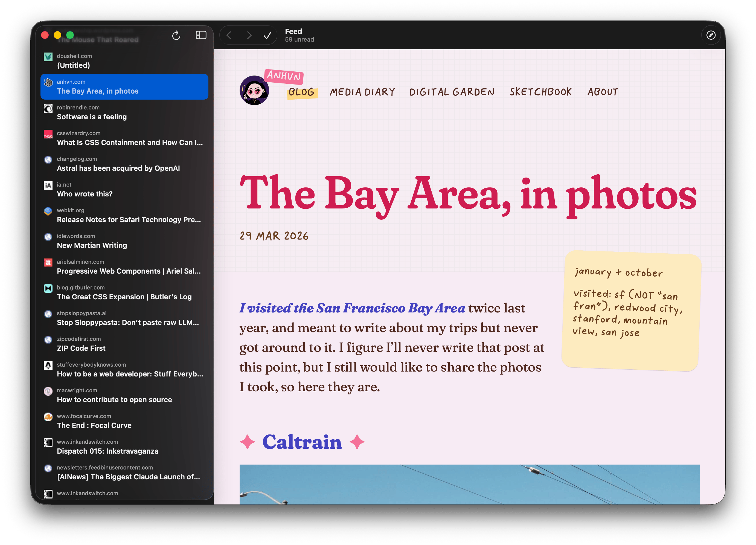Open the MEDIA DIARY section
Image resolution: width=756 pixels, height=545 pixels.
click(x=362, y=92)
